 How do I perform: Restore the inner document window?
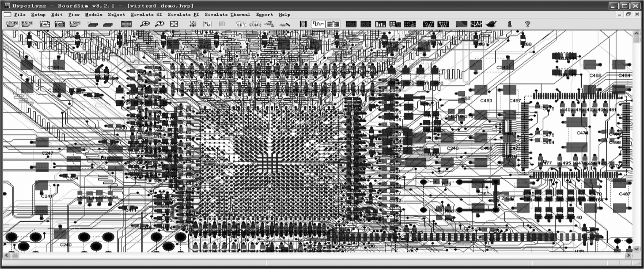click(x=628, y=14)
